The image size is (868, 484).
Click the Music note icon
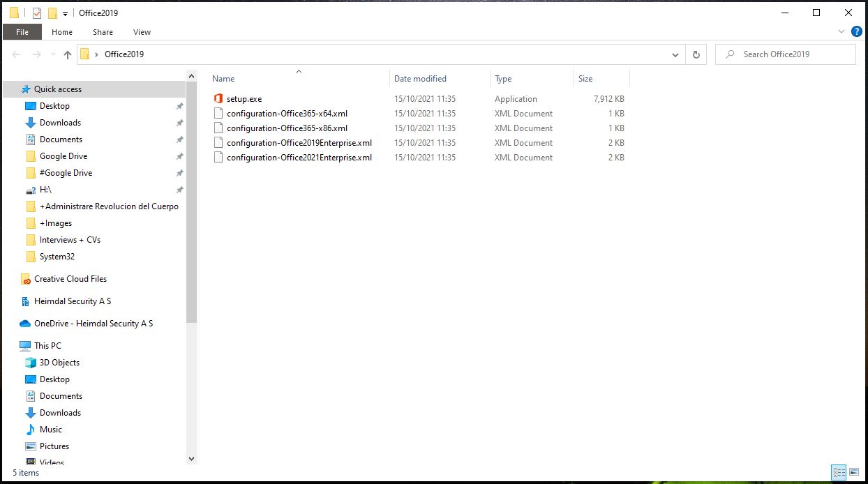(31, 430)
